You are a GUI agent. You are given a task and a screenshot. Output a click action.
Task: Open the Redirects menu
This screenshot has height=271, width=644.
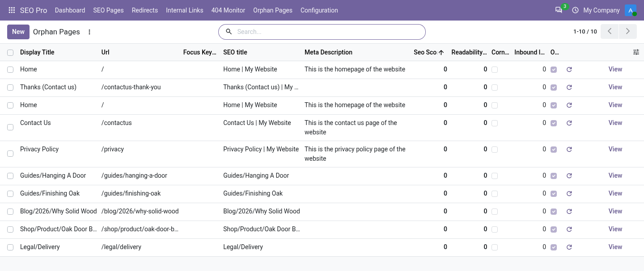click(145, 10)
